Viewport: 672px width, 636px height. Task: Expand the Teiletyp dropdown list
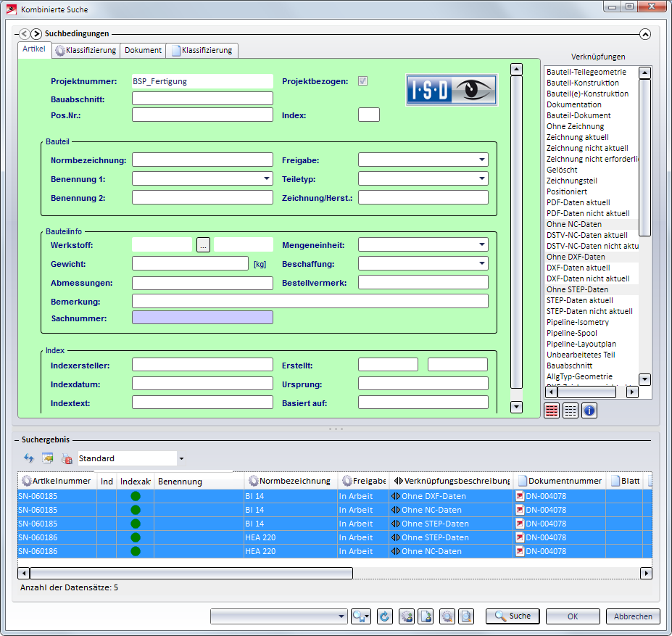[481, 178]
